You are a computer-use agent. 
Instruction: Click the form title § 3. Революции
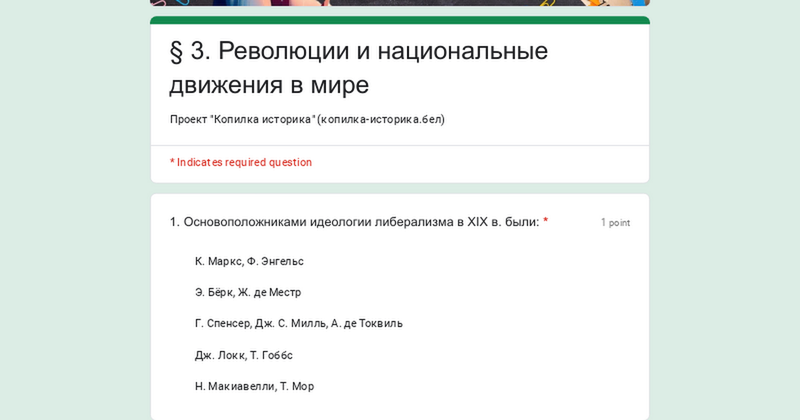point(358,50)
